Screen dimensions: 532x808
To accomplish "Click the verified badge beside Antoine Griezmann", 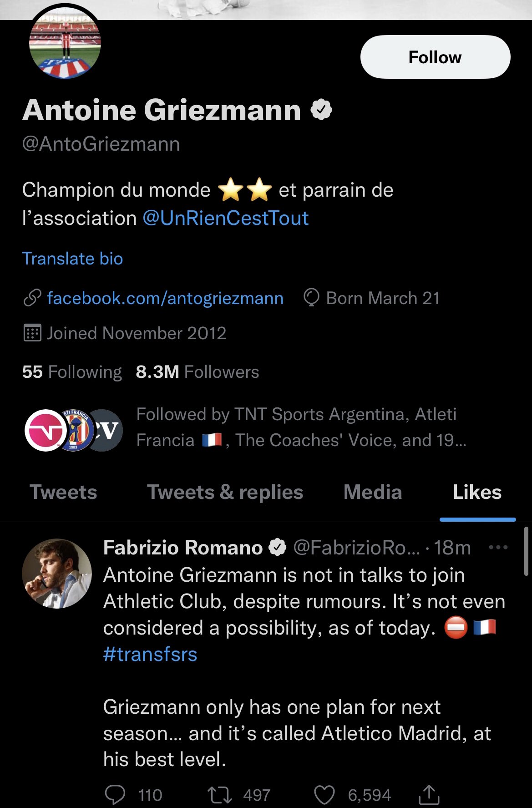I will click(321, 110).
